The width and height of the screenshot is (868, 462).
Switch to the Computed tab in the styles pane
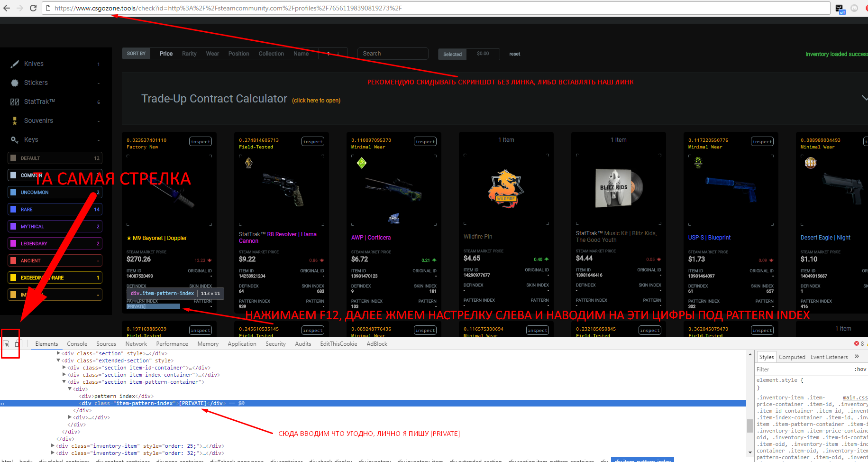tap(792, 357)
